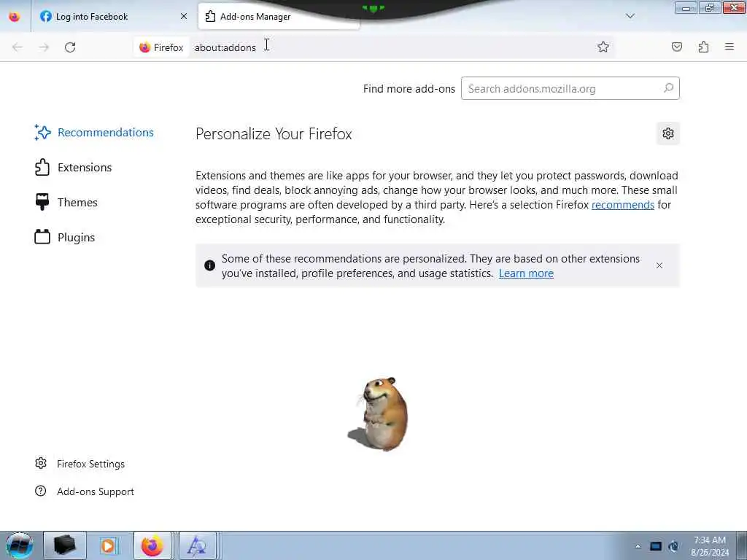Select the Add-ons Manager tab
747x560 pixels.
tap(279, 17)
